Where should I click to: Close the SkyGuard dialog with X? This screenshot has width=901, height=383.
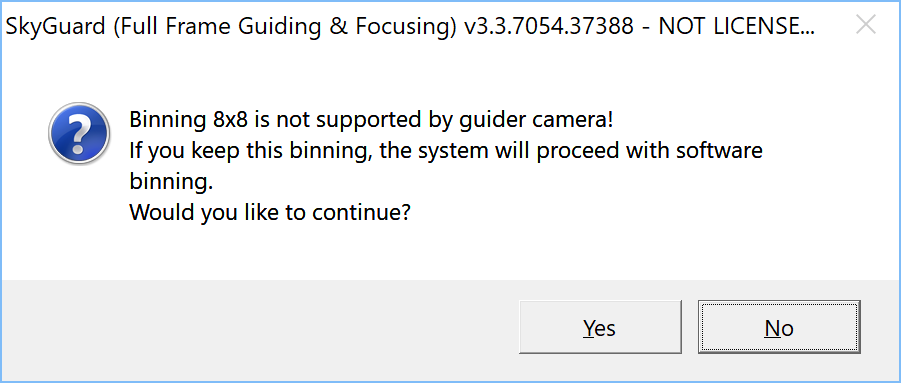click(865, 25)
